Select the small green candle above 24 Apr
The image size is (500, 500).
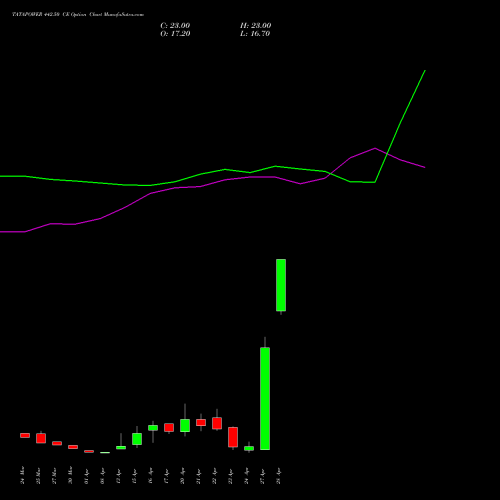[249, 448]
